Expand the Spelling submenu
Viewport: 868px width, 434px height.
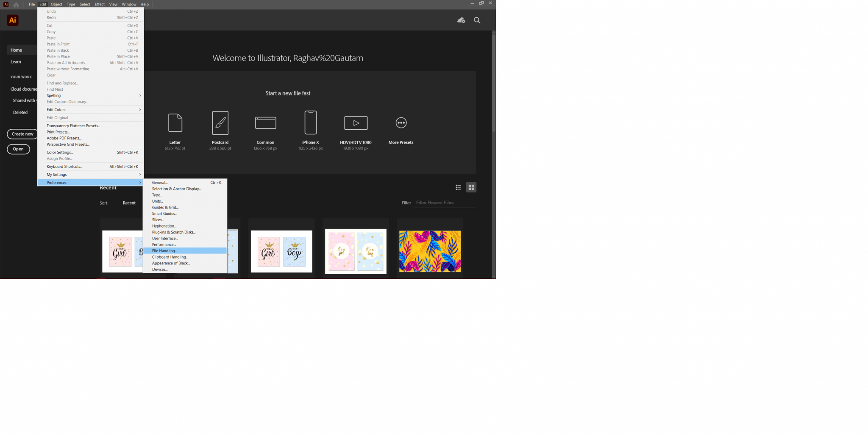[91, 95]
